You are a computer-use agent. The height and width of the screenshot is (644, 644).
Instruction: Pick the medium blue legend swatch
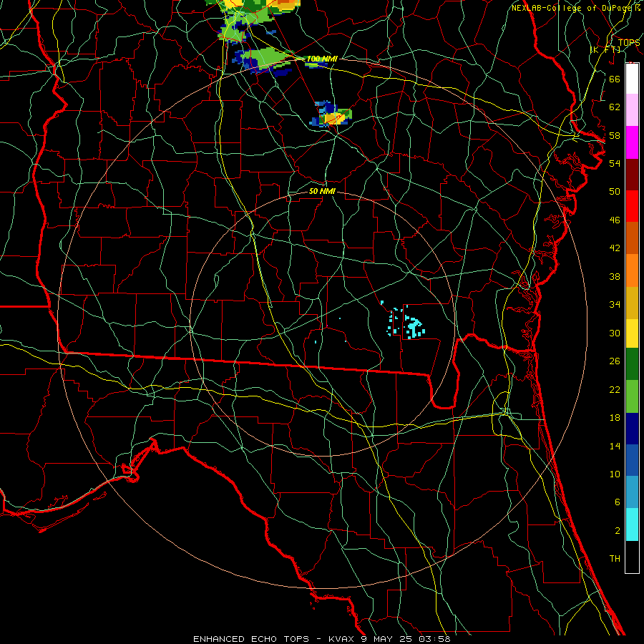click(632, 460)
